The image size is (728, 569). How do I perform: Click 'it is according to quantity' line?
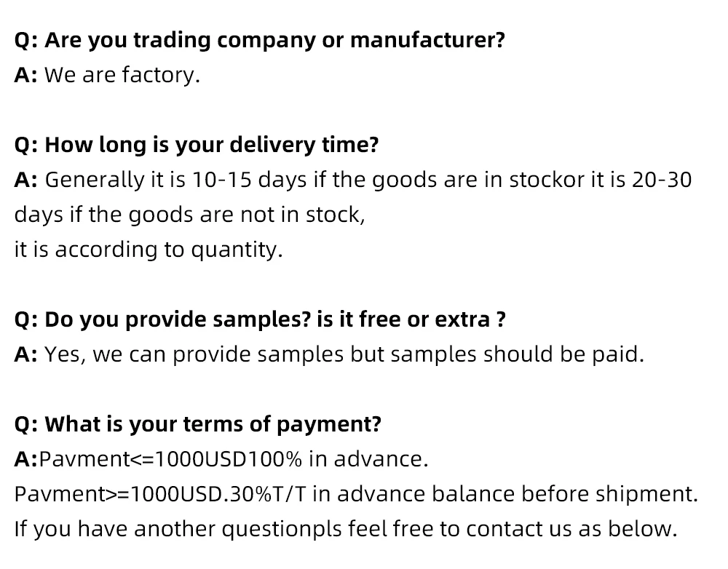coord(148,249)
